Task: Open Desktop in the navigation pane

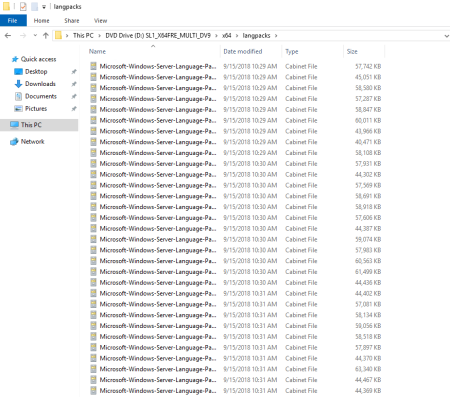Action: 36,72
